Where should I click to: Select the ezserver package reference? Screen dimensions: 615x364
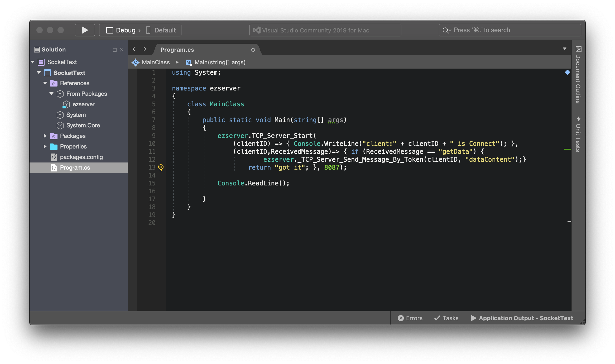pos(83,104)
